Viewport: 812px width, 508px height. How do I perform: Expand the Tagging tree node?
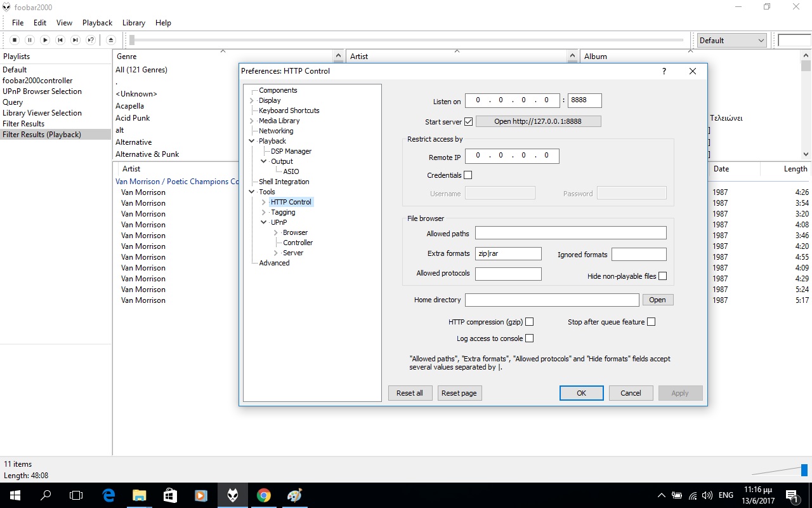click(264, 212)
